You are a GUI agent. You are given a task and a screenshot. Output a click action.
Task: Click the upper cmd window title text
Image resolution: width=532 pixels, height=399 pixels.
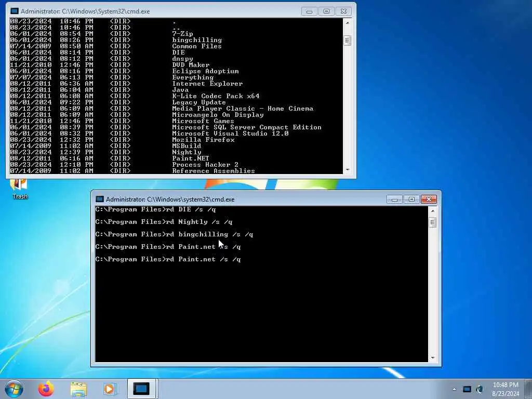(x=85, y=11)
